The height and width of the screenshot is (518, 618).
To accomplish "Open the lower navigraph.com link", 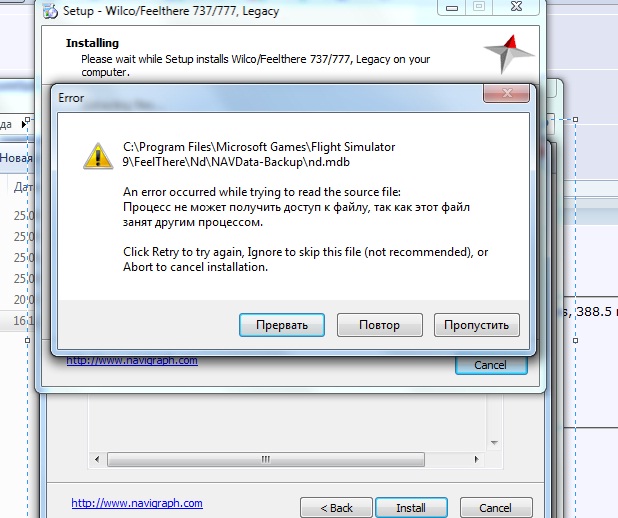I will point(137,503).
